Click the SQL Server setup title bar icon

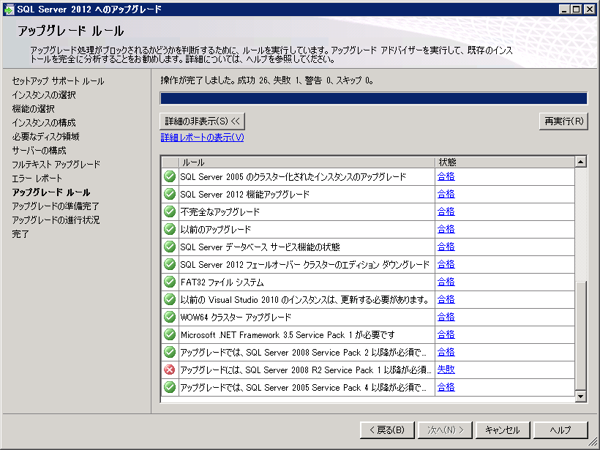pos(9,9)
